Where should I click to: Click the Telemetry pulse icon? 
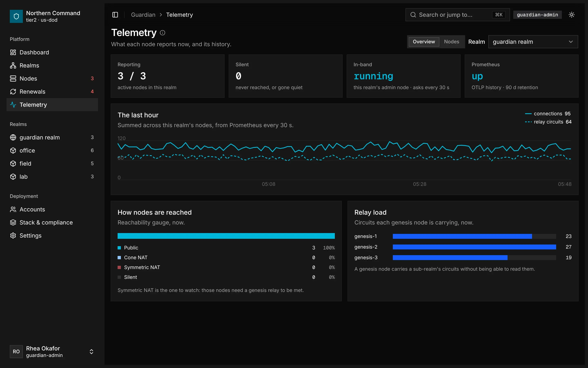pyautogui.click(x=13, y=105)
